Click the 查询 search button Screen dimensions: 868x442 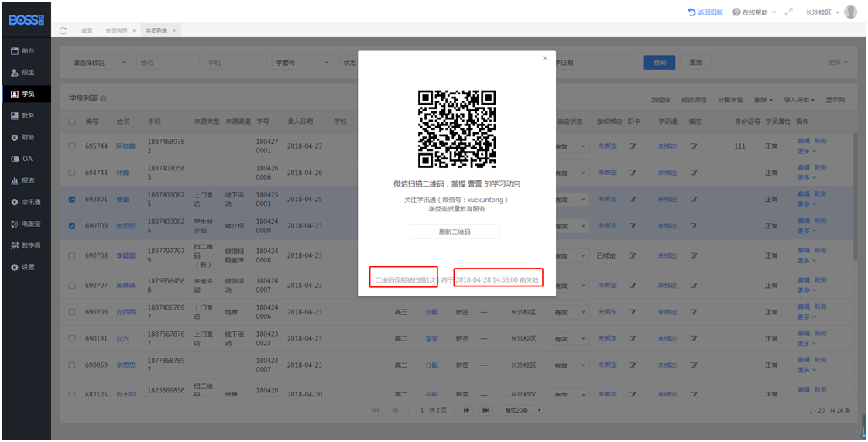click(x=659, y=63)
